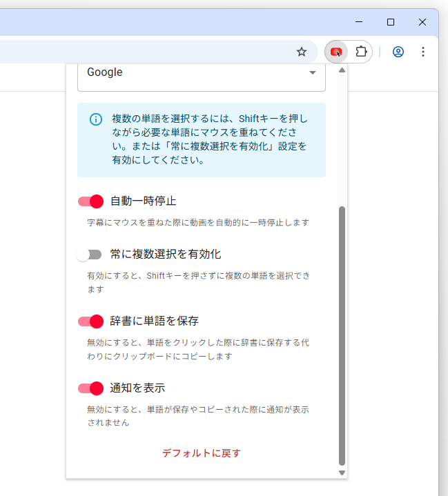448x496 pixels.
Task: Click the 自動一時停止 label text
Action: 143,201
